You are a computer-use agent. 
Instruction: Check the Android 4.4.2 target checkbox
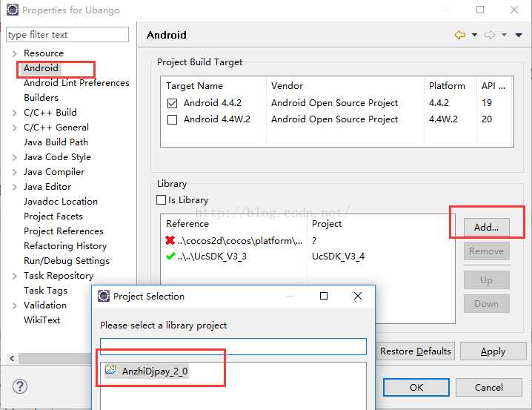pos(173,103)
